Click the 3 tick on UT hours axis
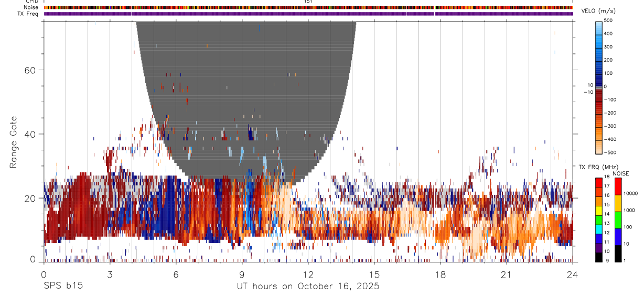The height and width of the screenshot is (297, 644). 110,274
